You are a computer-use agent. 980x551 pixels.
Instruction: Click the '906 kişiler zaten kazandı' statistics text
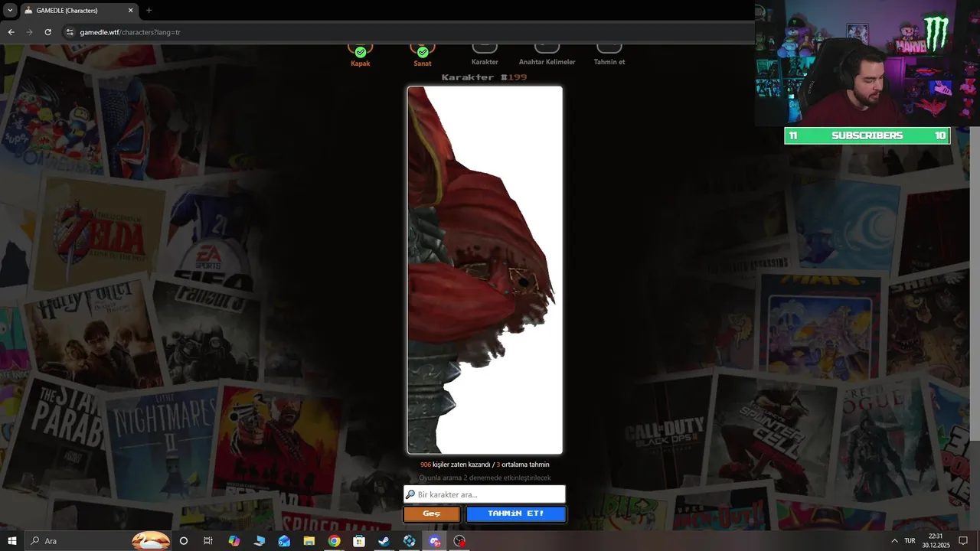pos(485,465)
